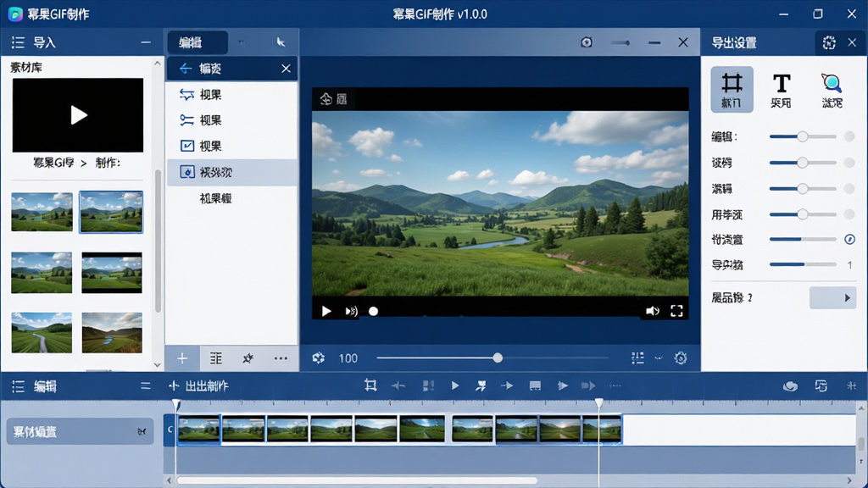Screen dimensions: 868x488
Task: Click the crop icon in the timeline toolbar
Action: [x=370, y=385]
